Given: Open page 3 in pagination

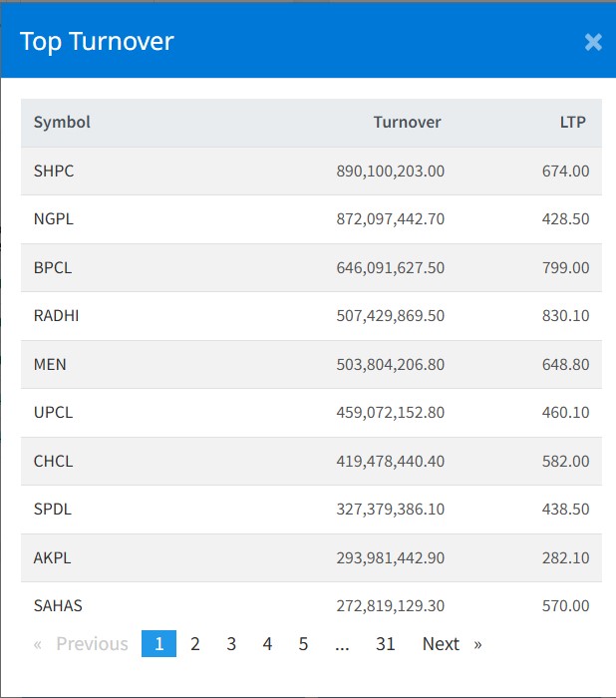Looking at the screenshot, I should pos(231,644).
